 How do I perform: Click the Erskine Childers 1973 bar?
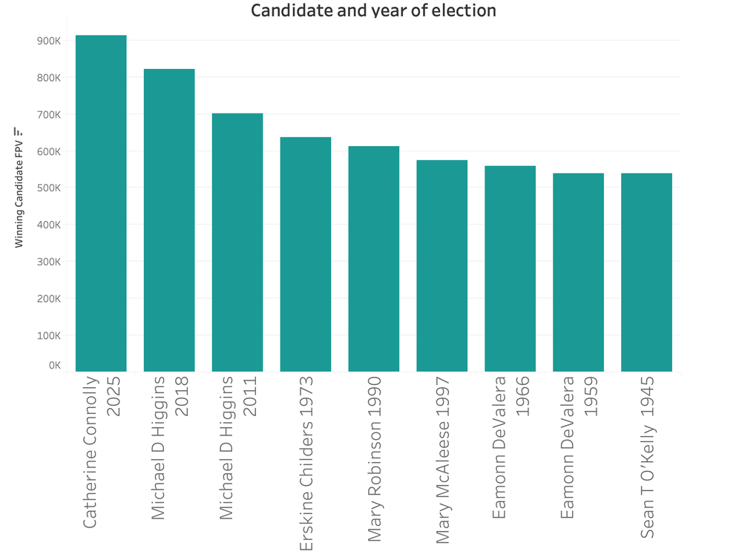[x=306, y=254]
